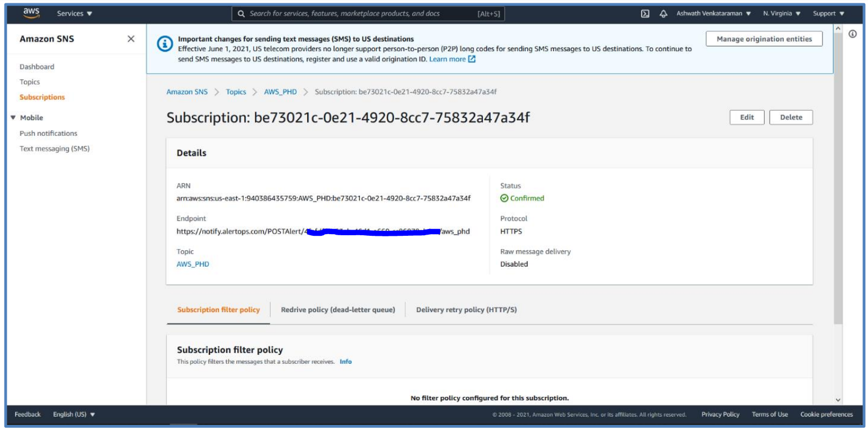This screenshot has height=430, width=868.
Task: Switch to Redrive policy (dead-letter queue) tab
Action: pos(337,310)
